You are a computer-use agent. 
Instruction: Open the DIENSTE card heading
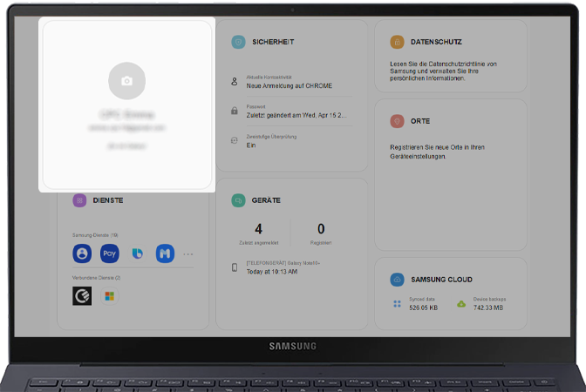[x=108, y=200]
